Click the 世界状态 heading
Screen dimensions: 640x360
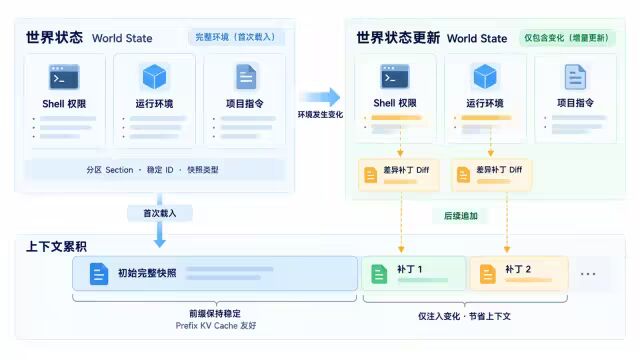pos(54,38)
